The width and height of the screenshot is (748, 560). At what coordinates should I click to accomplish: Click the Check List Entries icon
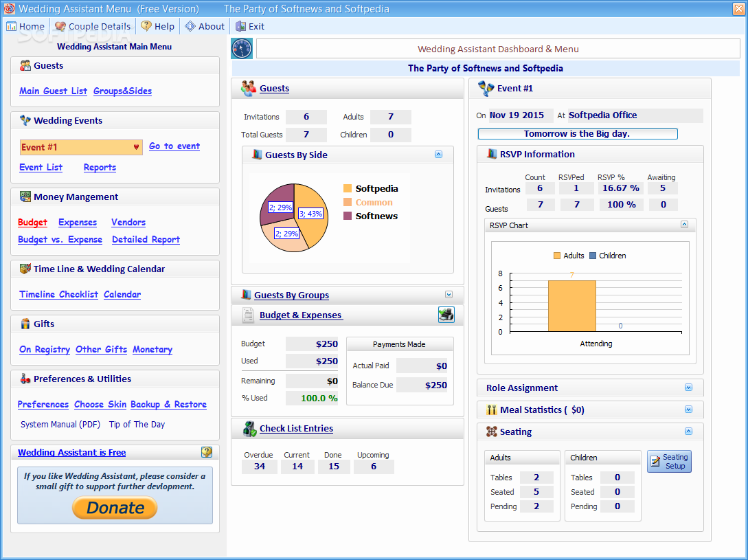249,429
